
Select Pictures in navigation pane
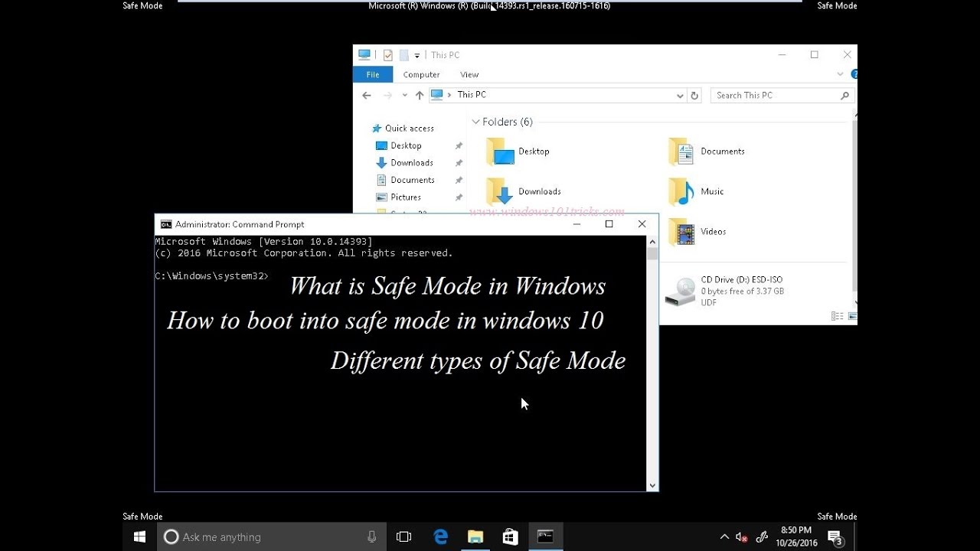tap(399, 197)
